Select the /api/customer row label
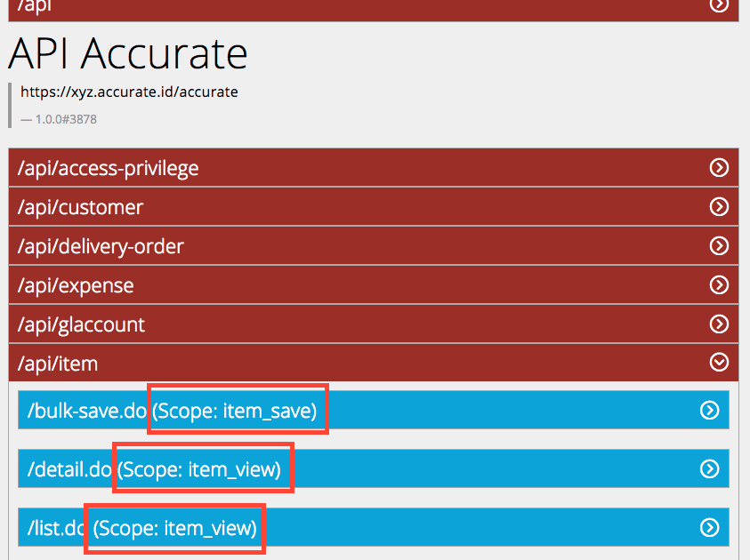 (x=80, y=208)
